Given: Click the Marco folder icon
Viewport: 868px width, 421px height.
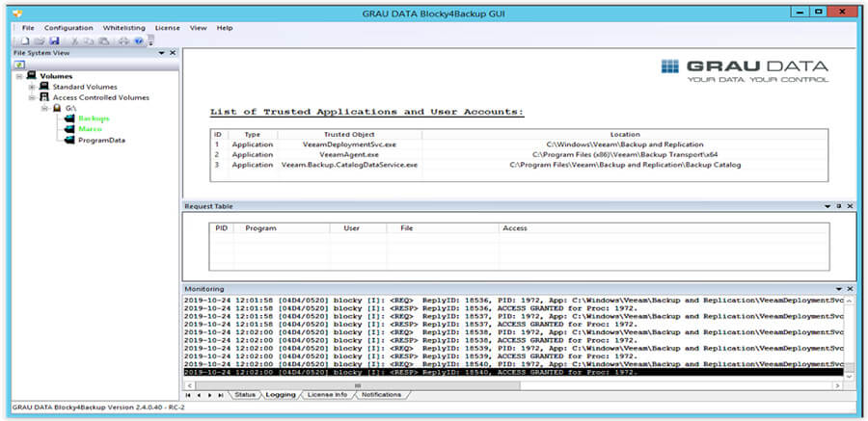Looking at the screenshot, I should pos(69,129).
